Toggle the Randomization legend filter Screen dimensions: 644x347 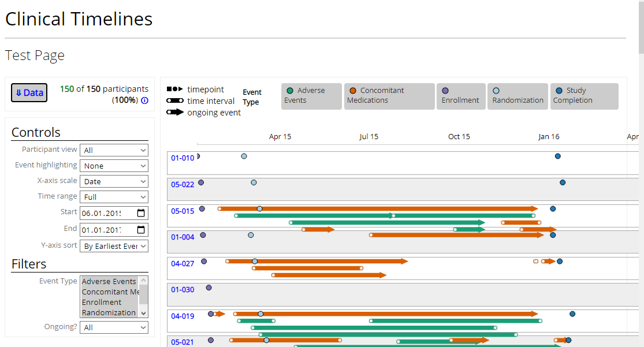click(x=518, y=96)
